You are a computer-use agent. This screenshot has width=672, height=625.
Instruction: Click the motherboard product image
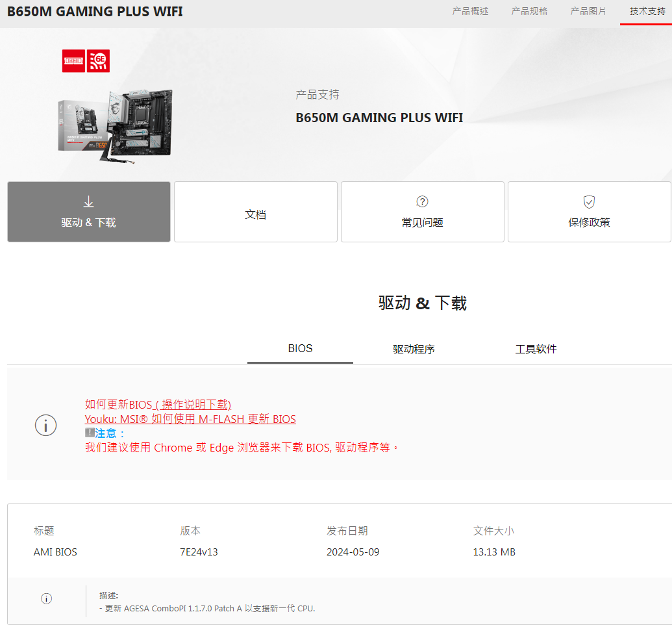click(116, 126)
